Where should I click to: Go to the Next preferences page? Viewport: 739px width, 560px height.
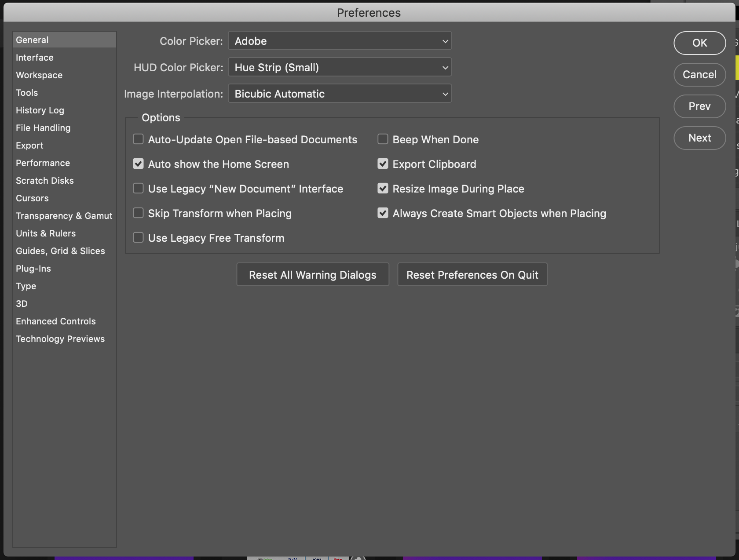click(699, 138)
